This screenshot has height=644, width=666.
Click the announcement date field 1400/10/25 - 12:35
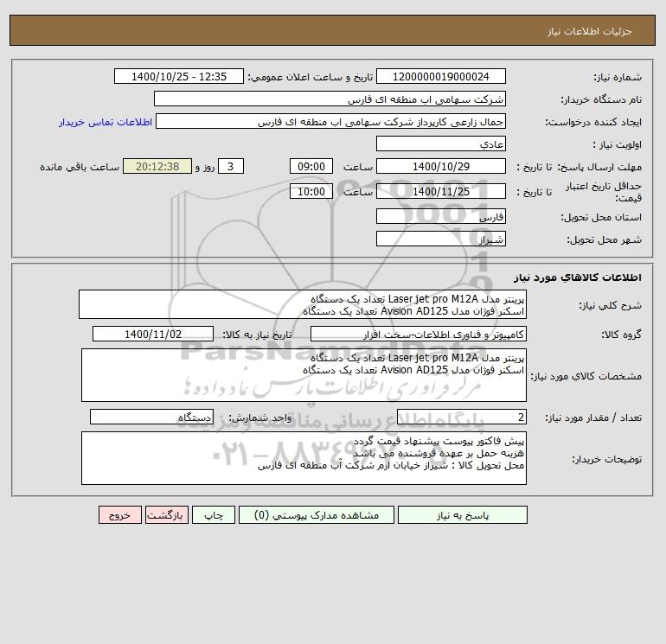click(179, 76)
